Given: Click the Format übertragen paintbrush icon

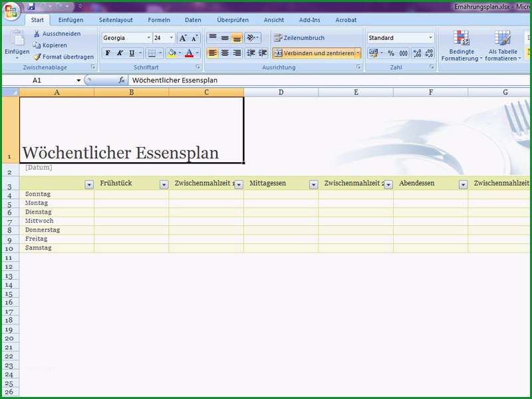Looking at the screenshot, I should coord(37,57).
